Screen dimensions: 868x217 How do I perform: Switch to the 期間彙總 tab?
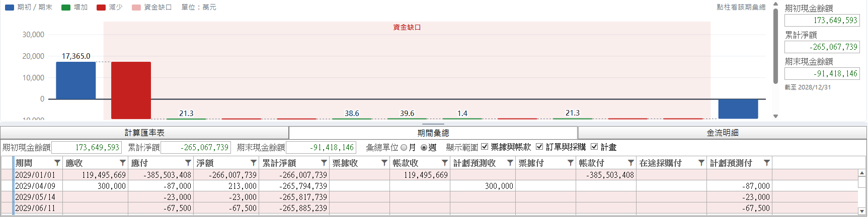click(x=433, y=133)
